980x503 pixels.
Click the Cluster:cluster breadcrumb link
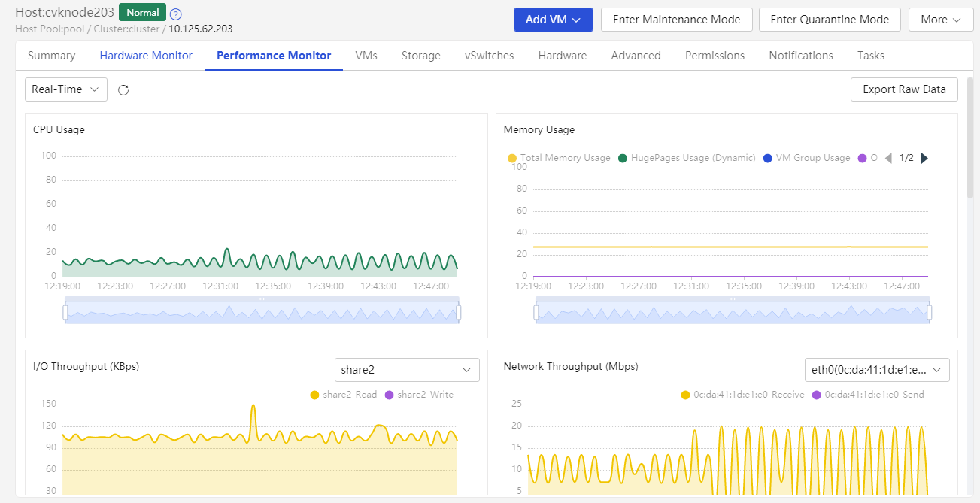click(x=126, y=29)
